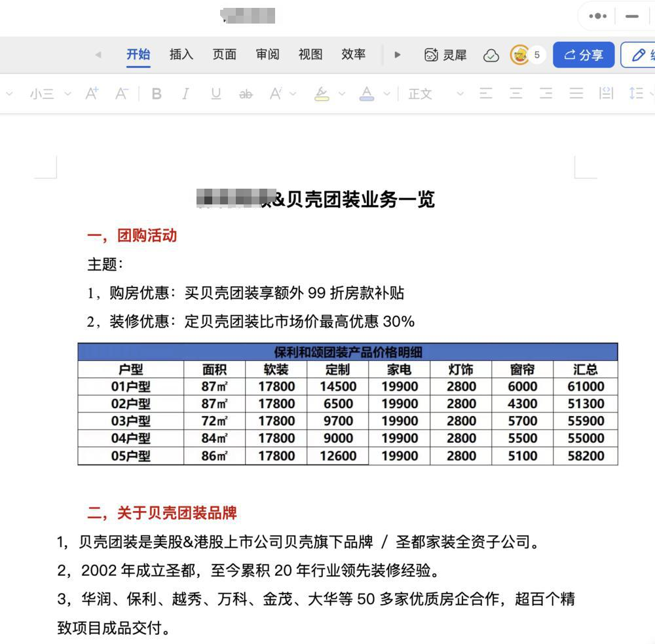This screenshot has height=644, width=655.
Task: Click the 面积 column header cell
Action: point(214,369)
